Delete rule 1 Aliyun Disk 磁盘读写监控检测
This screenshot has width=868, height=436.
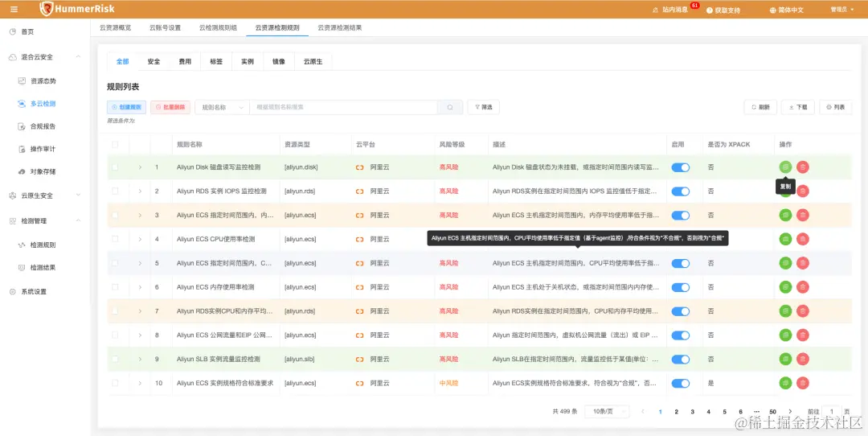point(803,167)
